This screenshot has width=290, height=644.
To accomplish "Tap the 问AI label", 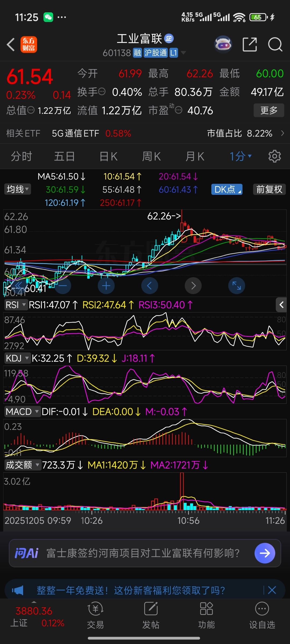I will click(27, 553).
